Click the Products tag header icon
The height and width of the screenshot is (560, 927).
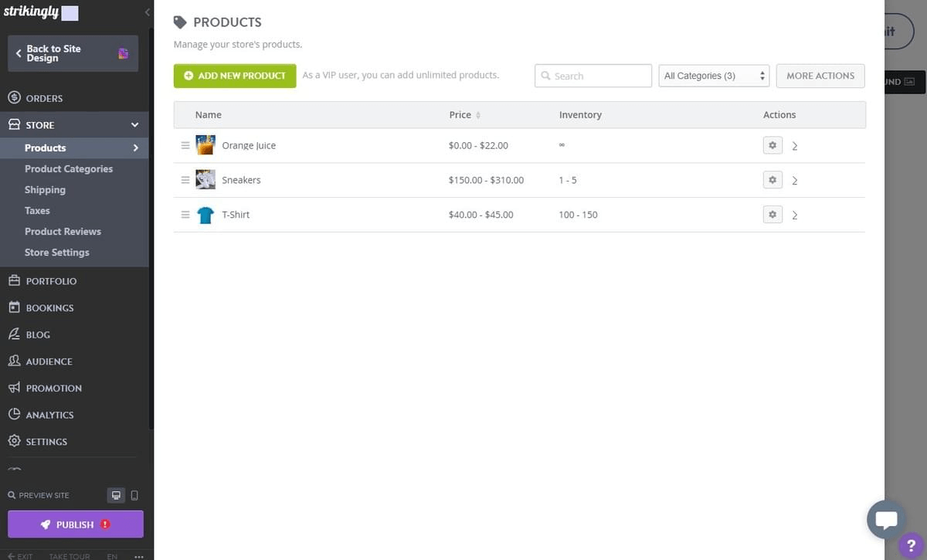point(180,22)
